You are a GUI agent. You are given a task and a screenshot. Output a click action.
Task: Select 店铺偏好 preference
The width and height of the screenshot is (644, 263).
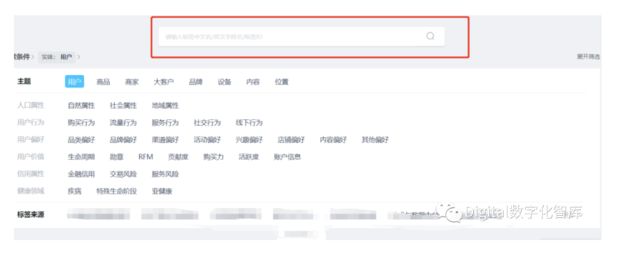(x=291, y=140)
